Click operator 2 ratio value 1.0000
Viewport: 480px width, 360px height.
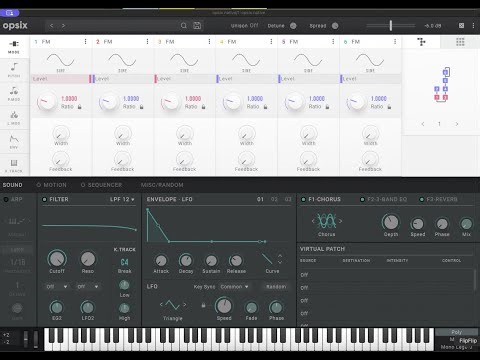coord(131,99)
